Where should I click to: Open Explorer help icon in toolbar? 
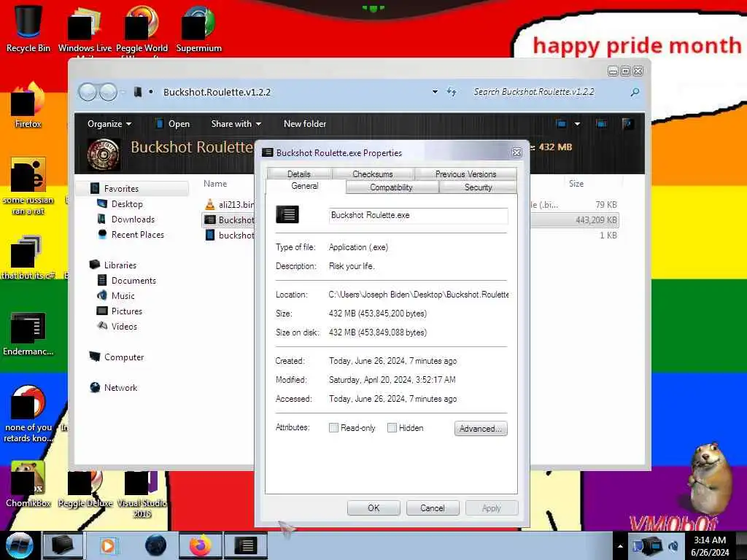[628, 124]
